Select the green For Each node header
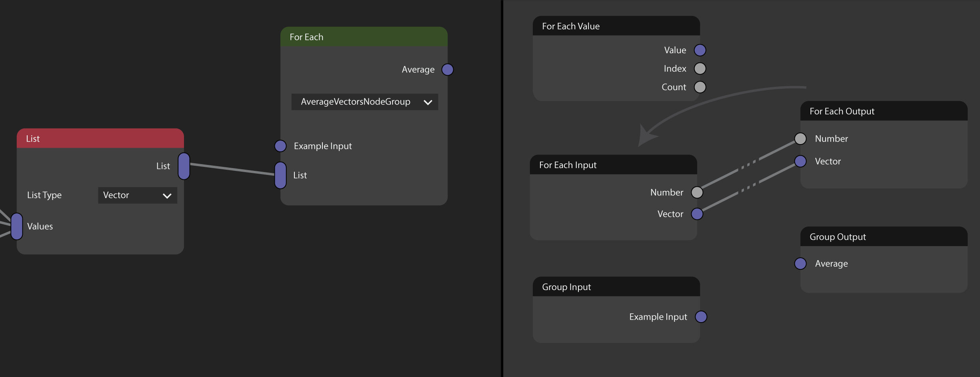This screenshot has width=980, height=377. 364,37
